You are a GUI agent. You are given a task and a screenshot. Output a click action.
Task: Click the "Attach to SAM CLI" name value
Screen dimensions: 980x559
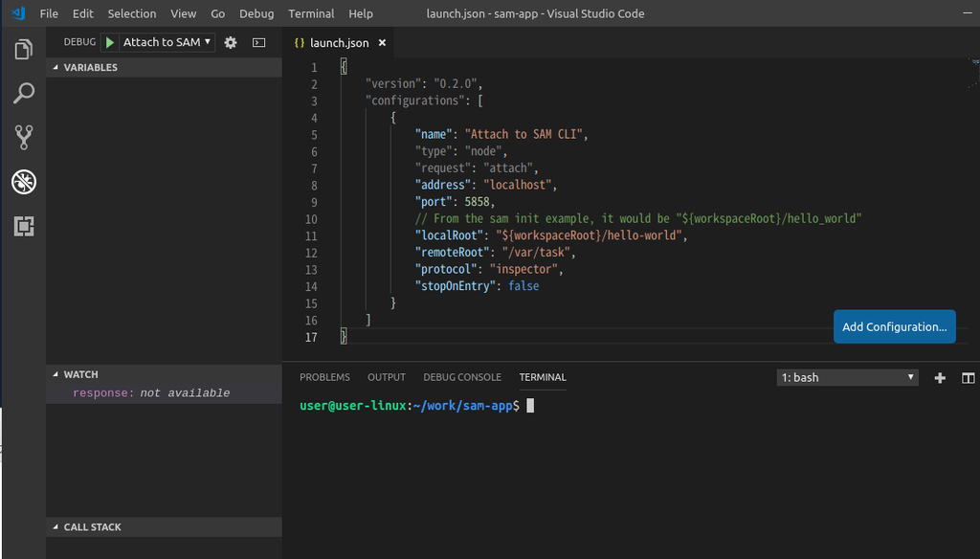[x=523, y=134]
